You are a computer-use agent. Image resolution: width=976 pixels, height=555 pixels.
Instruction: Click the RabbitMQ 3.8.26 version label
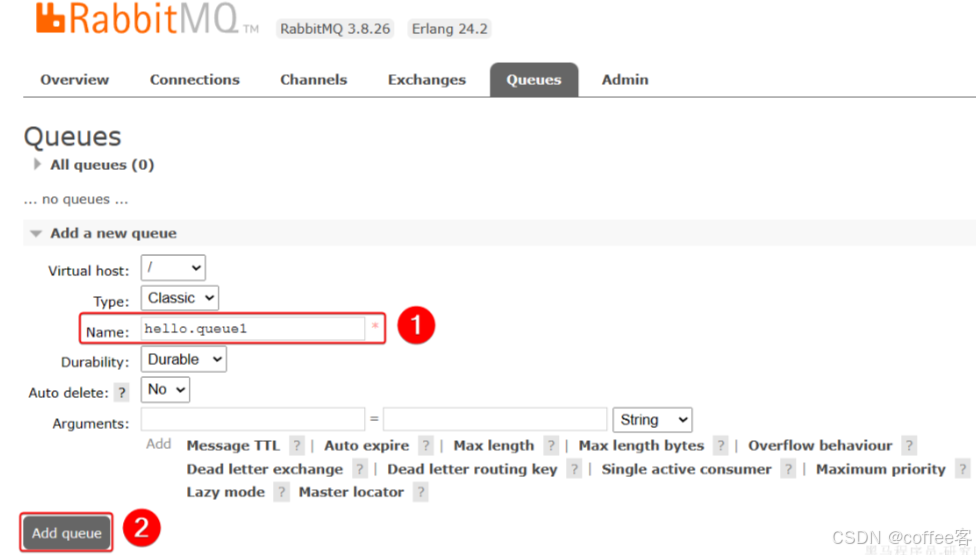(335, 29)
